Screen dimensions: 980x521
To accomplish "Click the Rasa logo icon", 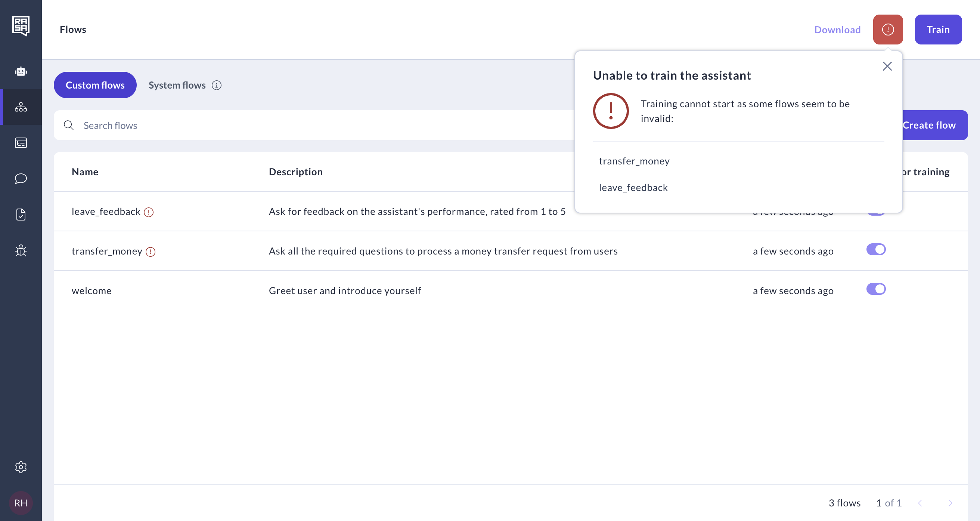I will click(x=21, y=26).
